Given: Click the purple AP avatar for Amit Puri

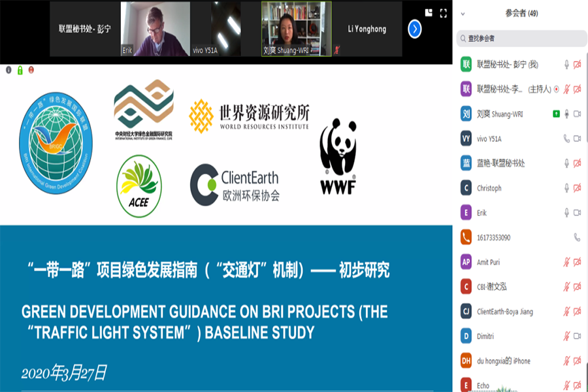Looking at the screenshot, I should (x=466, y=262).
